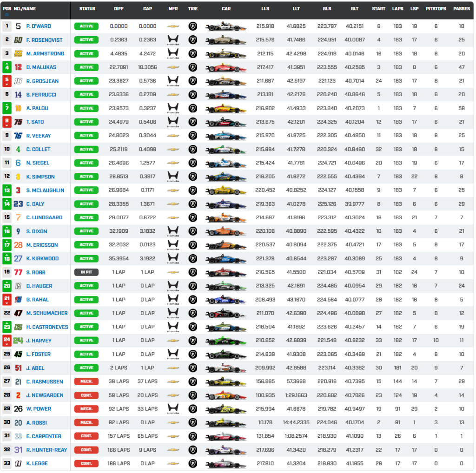This screenshot has height=473, width=476.
Task: Click the Firestone tire icon for L. Foster
Action: point(193,354)
